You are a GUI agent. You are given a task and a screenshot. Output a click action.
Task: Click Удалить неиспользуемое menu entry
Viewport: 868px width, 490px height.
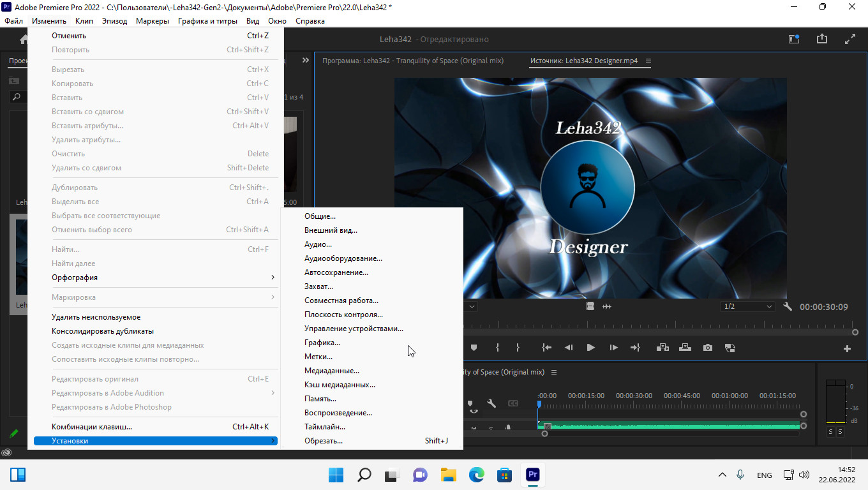(96, 317)
